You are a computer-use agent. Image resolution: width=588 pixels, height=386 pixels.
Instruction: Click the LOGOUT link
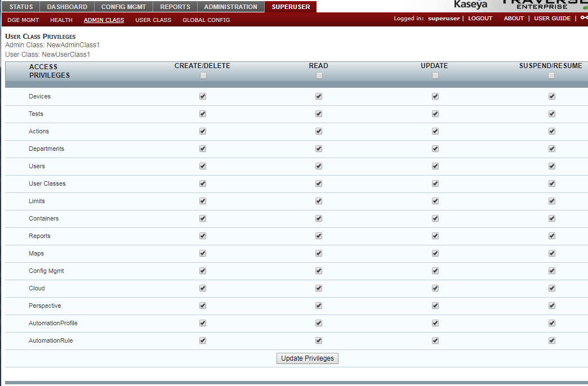[x=480, y=19]
